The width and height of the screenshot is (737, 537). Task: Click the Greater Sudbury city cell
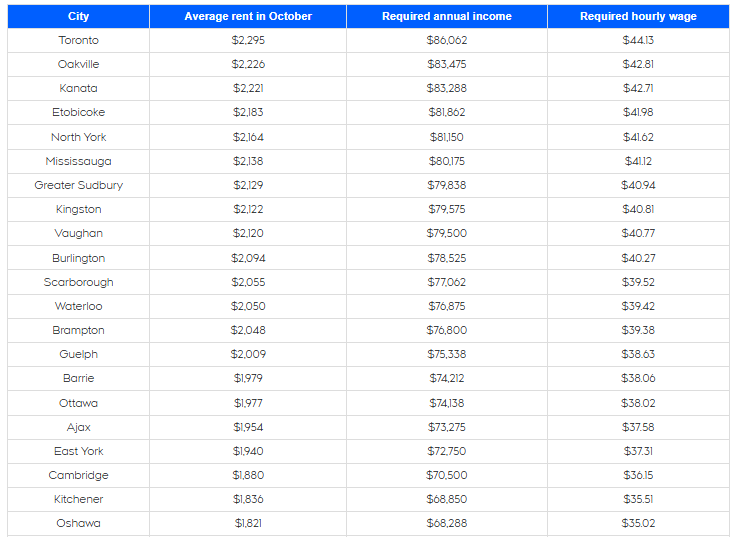pos(78,185)
